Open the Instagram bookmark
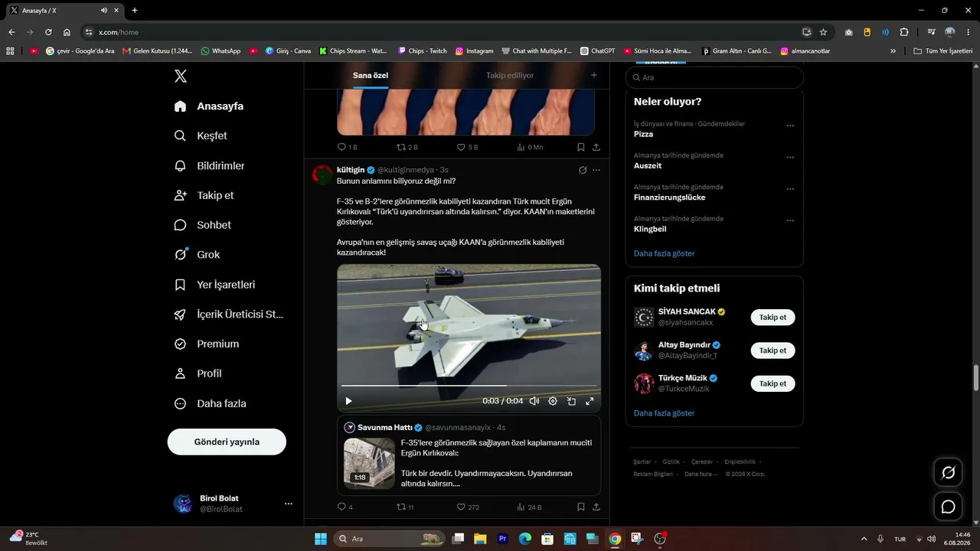The height and width of the screenshot is (551, 980). (x=474, y=51)
